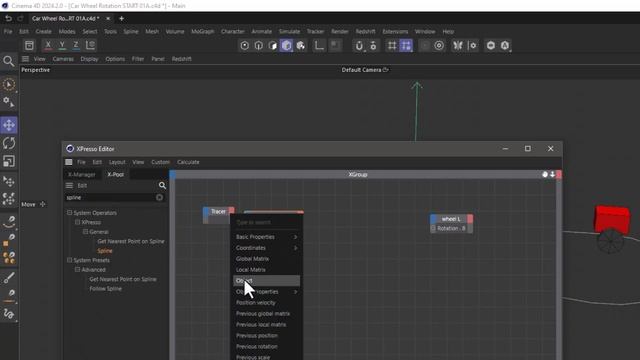Open the viewport Display menu
The height and width of the screenshot is (360, 640).
point(89,59)
